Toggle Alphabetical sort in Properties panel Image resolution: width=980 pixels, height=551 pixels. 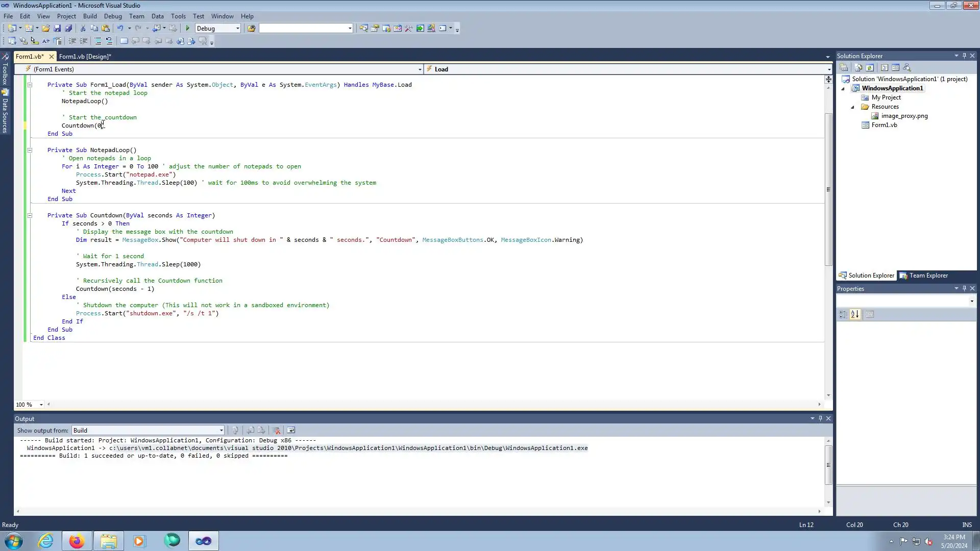coord(855,315)
